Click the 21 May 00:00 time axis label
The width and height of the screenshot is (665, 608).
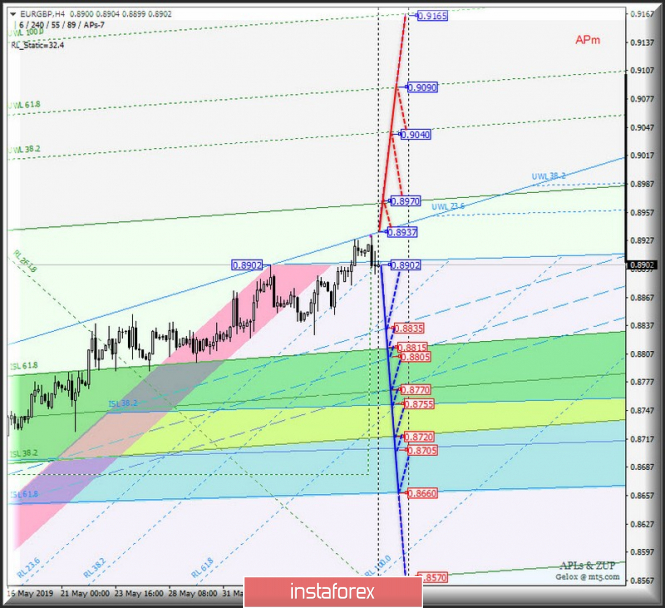(x=85, y=593)
